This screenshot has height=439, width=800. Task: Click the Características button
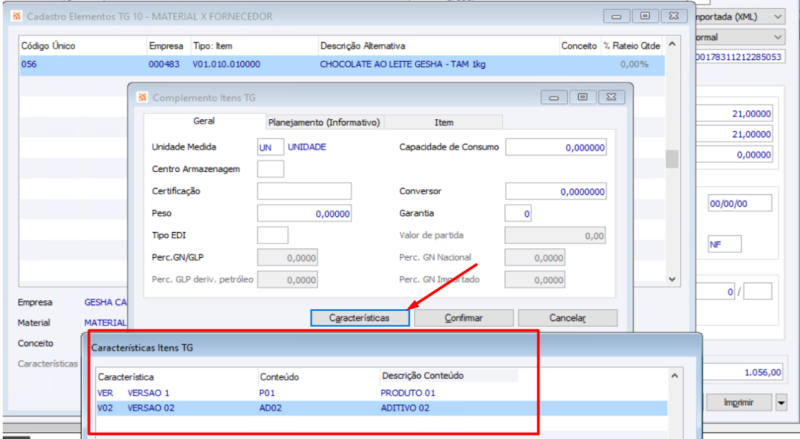point(359,318)
